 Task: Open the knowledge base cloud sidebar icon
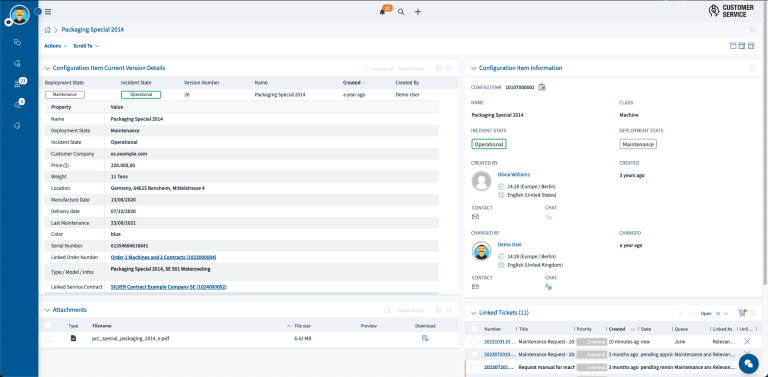18,63
